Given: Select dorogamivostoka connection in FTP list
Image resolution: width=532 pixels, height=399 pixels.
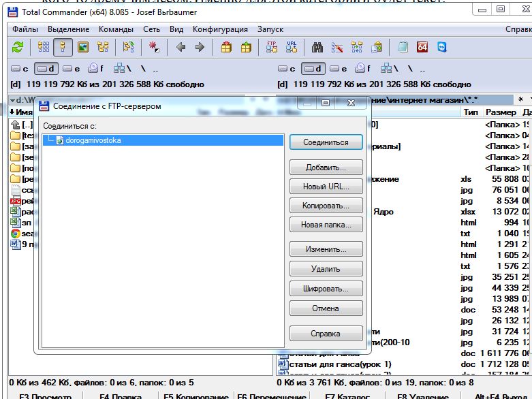Looking at the screenshot, I should coord(163,140).
